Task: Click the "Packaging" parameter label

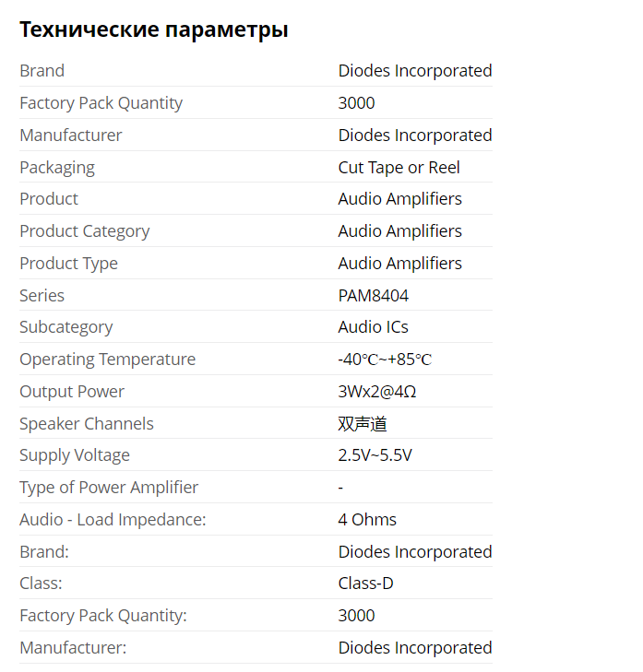Action: [57, 167]
